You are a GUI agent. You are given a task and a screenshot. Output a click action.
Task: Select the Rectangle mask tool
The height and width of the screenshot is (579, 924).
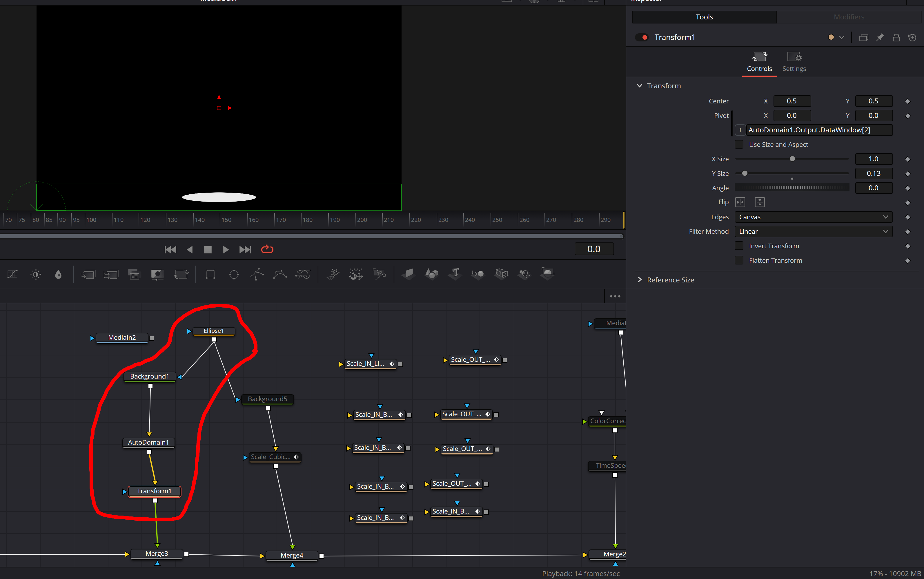click(x=210, y=274)
